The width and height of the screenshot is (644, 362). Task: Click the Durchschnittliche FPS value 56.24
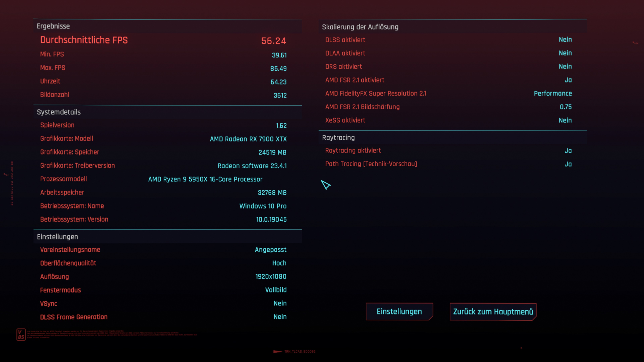[x=274, y=41]
